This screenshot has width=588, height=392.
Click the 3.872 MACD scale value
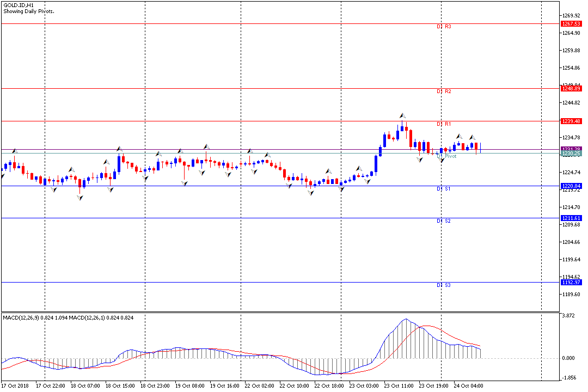click(568, 316)
